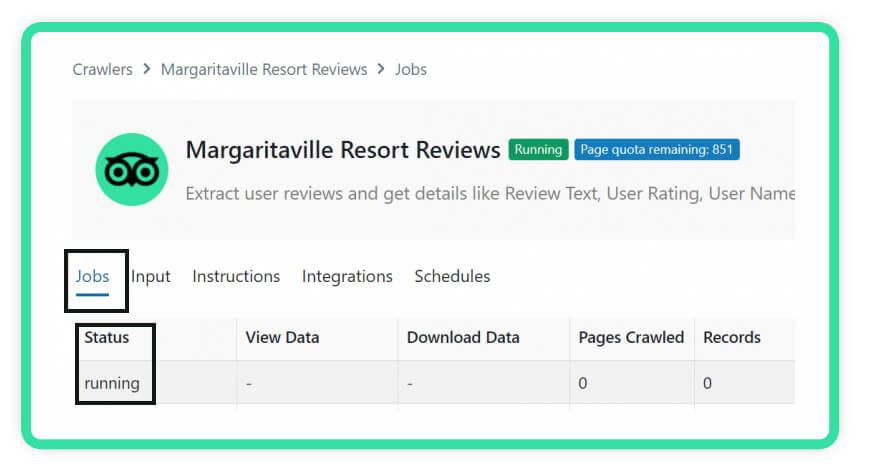This screenshot has width=870, height=473.
Task: Click the dash in Download Data cell
Action: [x=409, y=384]
